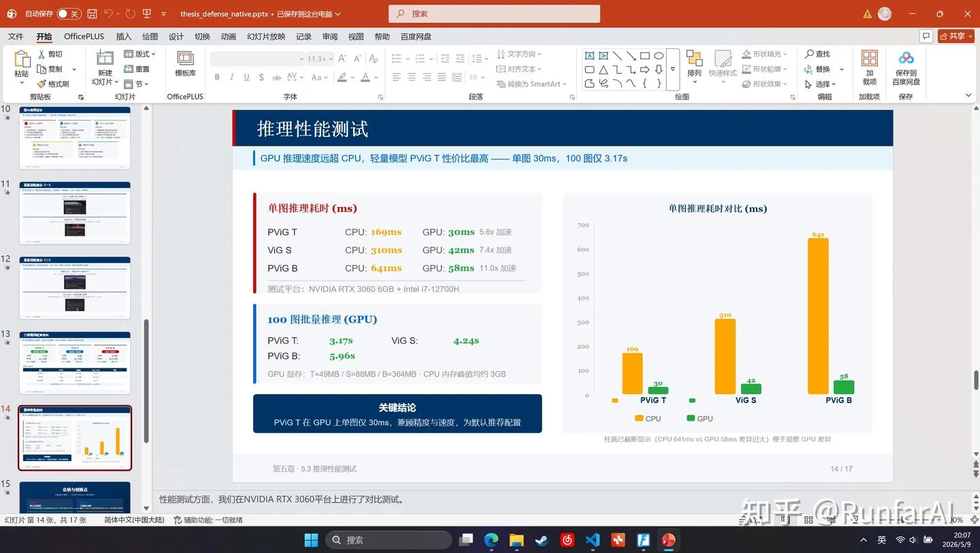Image resolution: width=980 pixels, height=553 pixels.
Task: Toggle underline formatting
Action: [x=246, y=77]
